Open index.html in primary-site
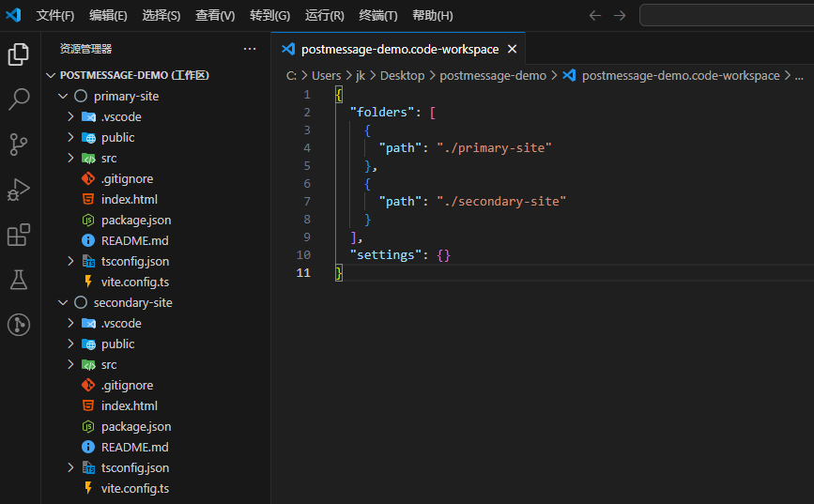 [130, 199]
